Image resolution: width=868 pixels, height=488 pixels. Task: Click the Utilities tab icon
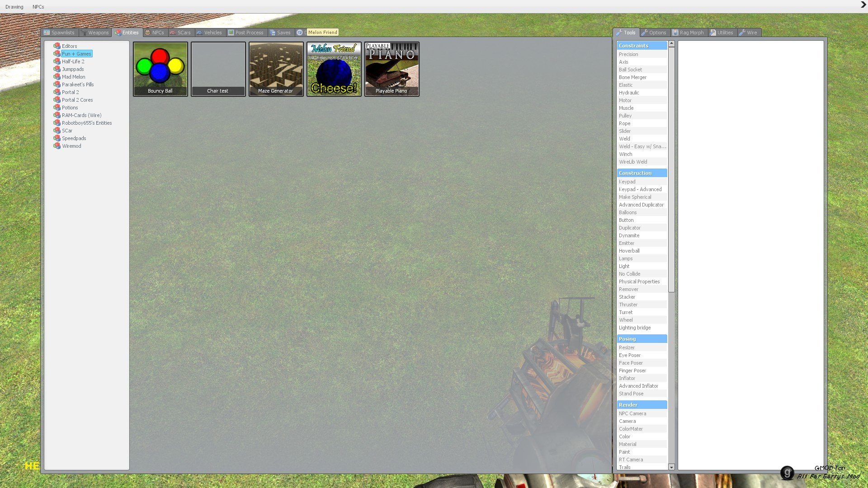713,33
